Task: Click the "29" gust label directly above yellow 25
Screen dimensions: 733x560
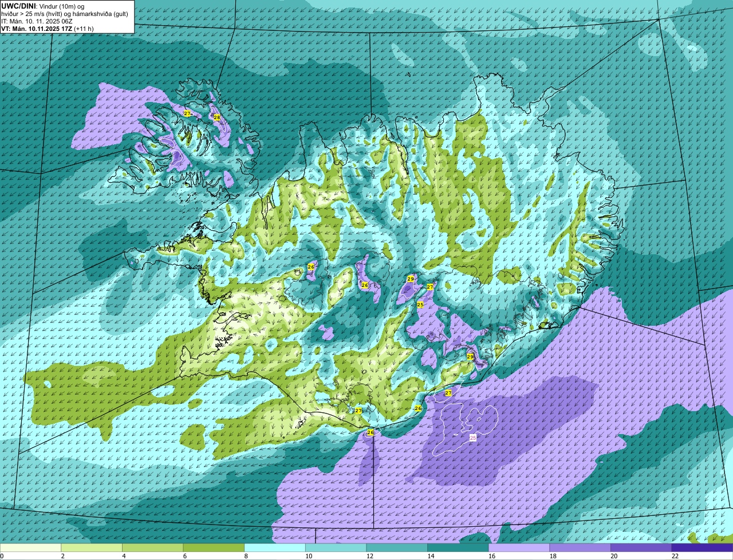Action: [x=411, y=279]
